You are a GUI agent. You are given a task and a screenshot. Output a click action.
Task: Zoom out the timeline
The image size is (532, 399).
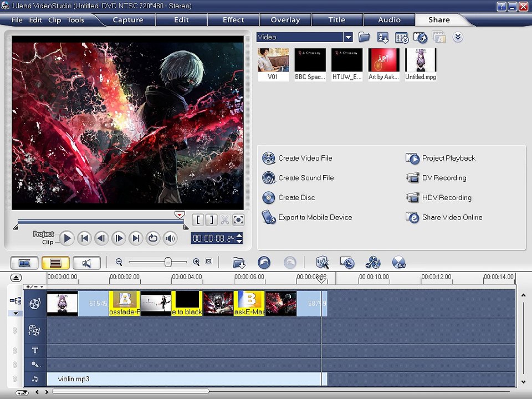119,262
